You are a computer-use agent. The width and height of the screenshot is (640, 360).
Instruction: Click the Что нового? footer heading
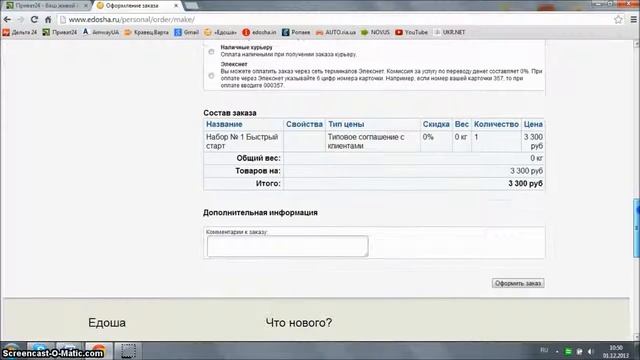(298, 323)
